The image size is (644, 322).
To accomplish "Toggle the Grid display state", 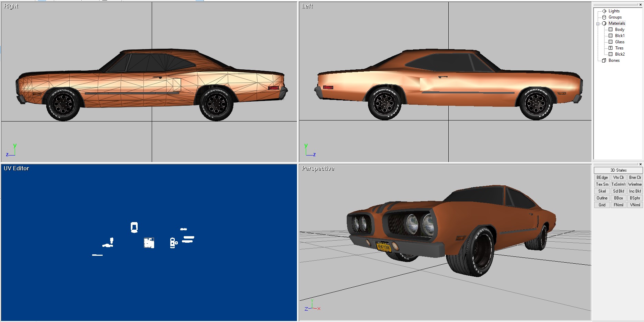I will (x=602, y=205).
